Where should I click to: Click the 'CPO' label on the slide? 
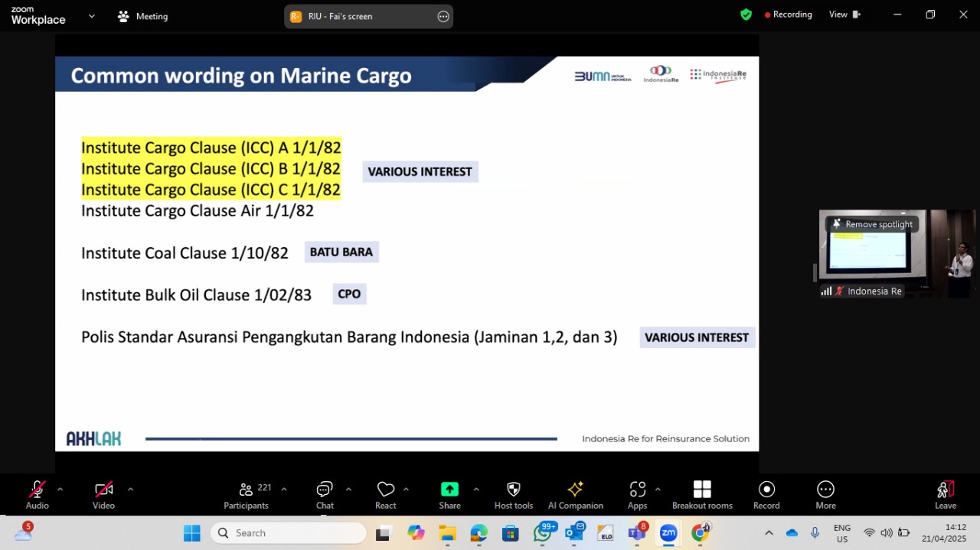click(x=349, y=295)
